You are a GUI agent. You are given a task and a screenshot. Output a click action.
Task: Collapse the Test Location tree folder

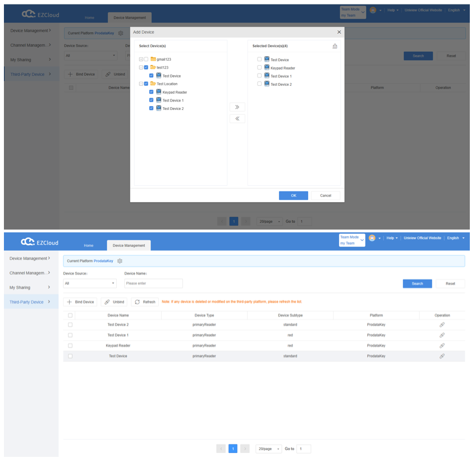tap(141, 84)
